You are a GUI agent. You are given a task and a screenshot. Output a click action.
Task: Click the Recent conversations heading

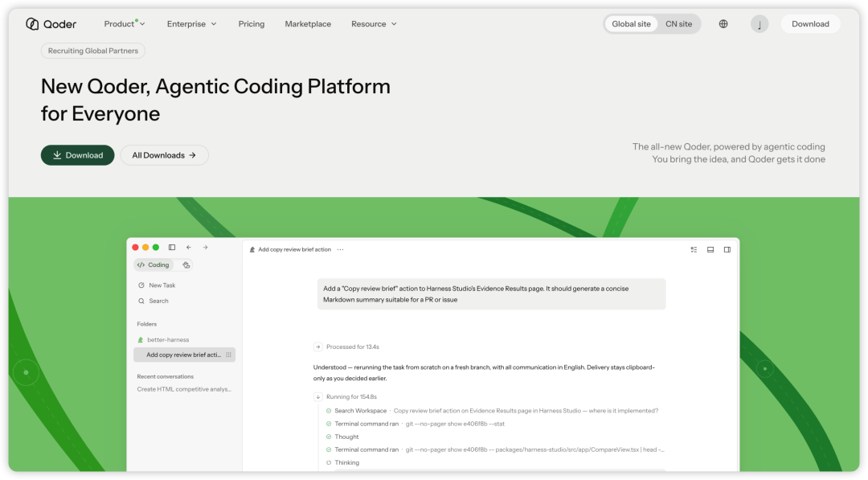coord(165,376)
